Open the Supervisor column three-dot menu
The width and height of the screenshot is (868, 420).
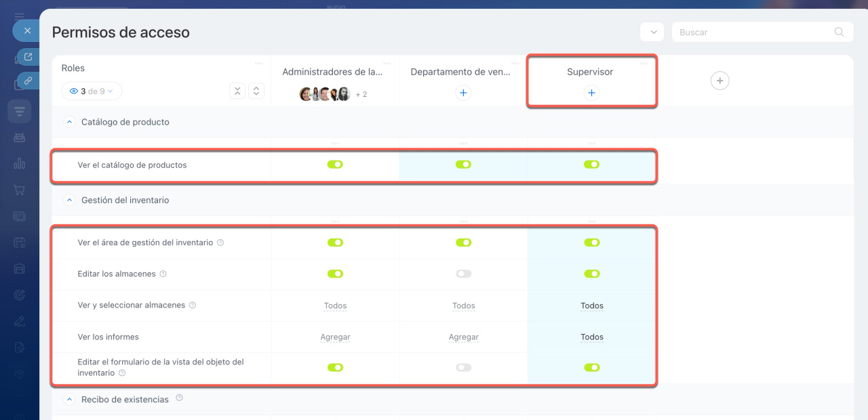click(643, 64)
